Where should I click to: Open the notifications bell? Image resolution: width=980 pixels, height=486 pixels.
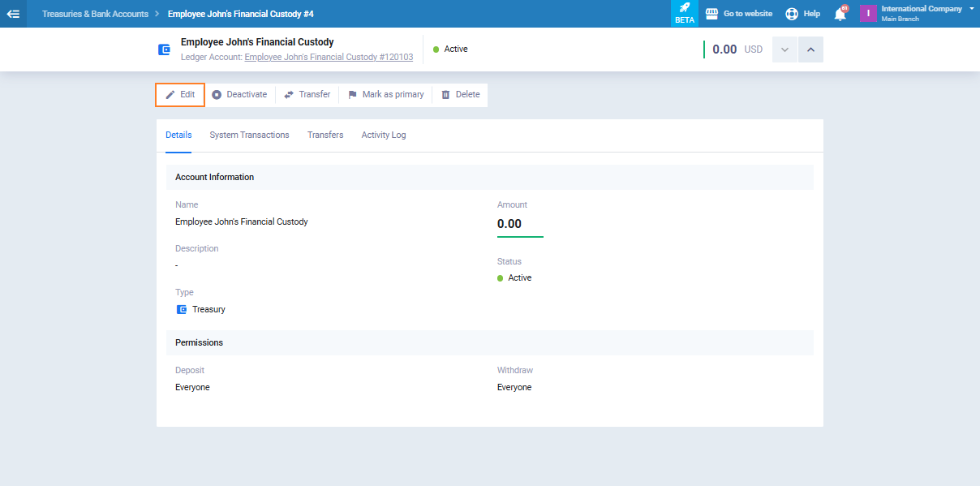point(840,14)
